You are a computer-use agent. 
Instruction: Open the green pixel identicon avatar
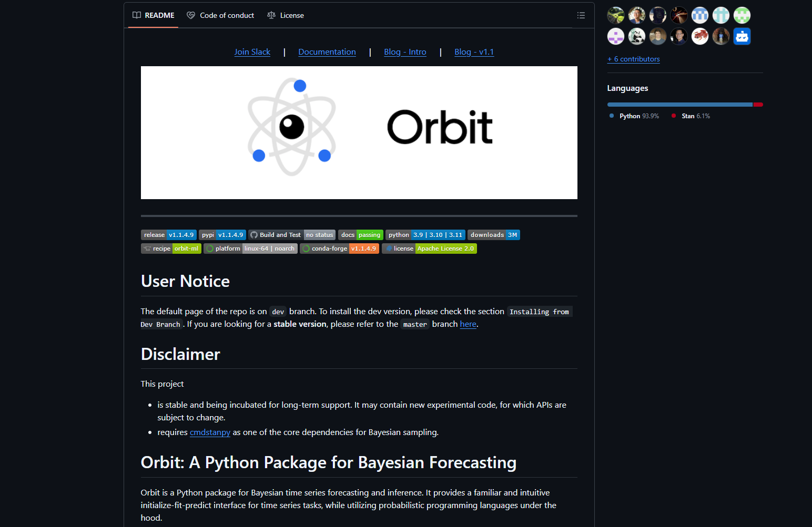(742, 15)
